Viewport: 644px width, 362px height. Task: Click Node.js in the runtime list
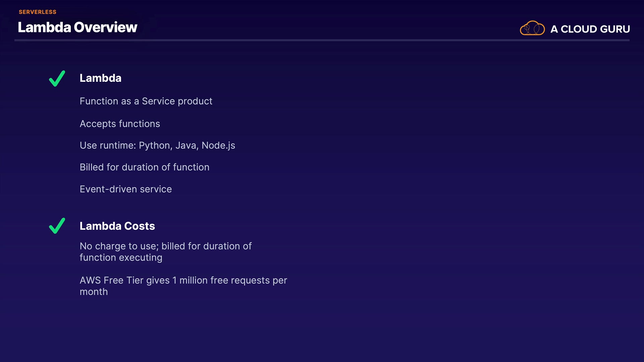218,145
